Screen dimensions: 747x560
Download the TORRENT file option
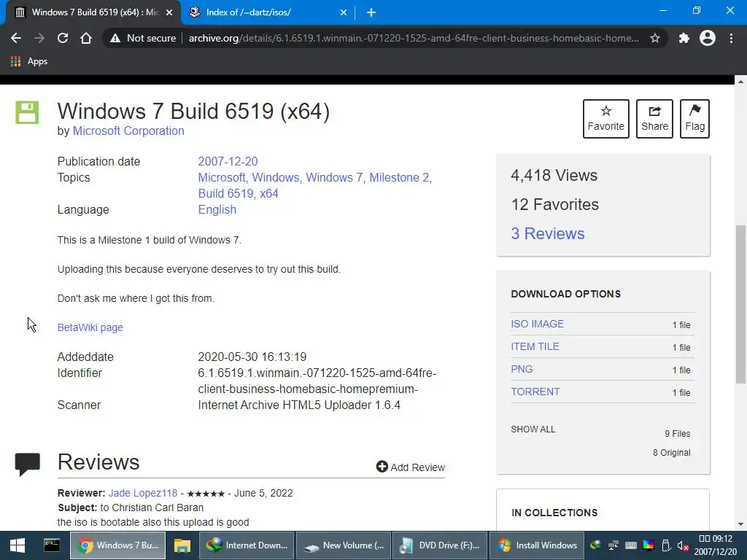coord(535,392)
